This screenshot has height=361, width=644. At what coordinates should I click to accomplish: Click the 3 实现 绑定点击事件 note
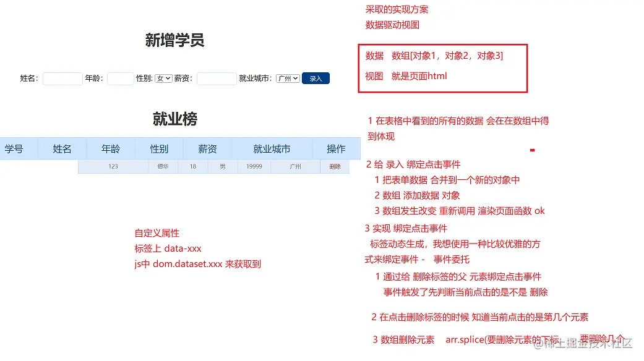[406, 229]
